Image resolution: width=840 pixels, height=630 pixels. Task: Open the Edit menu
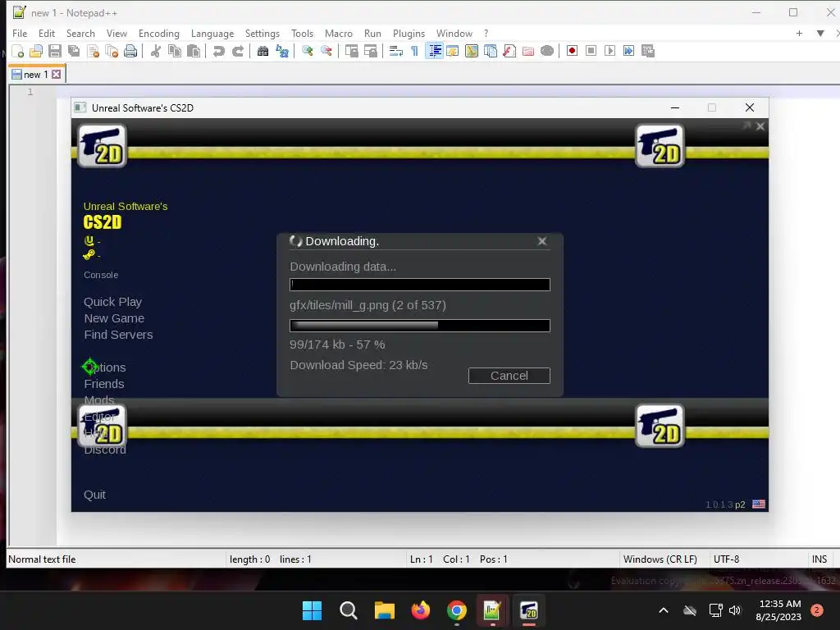[x=47, y=33]
